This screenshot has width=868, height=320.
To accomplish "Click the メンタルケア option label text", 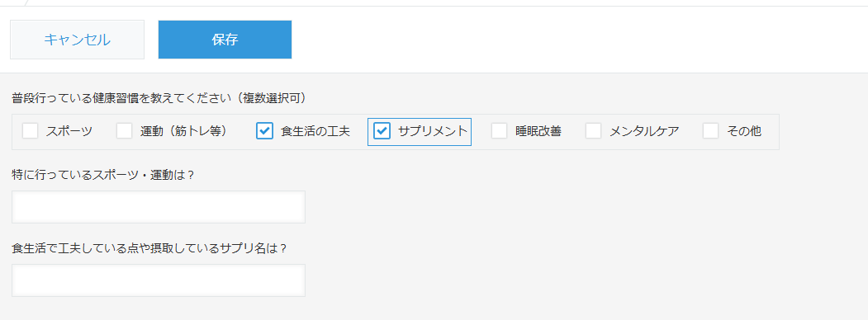I will pos(644,131).
